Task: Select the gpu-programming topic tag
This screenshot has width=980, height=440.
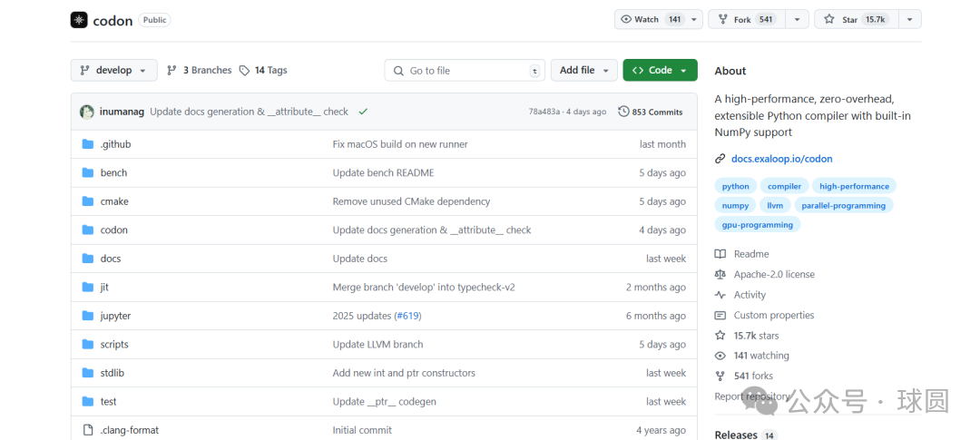Action: click(758, 225)
